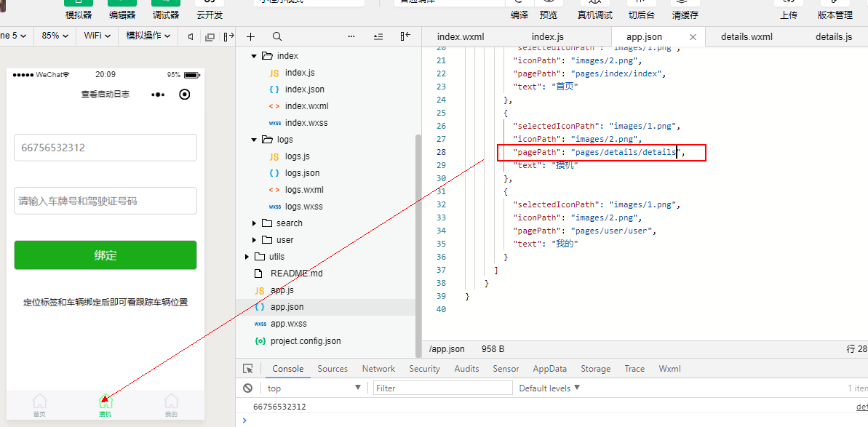Open the WiFi network dropdown
The width and height of the screenshot is (868, 427).
(97, 36)
